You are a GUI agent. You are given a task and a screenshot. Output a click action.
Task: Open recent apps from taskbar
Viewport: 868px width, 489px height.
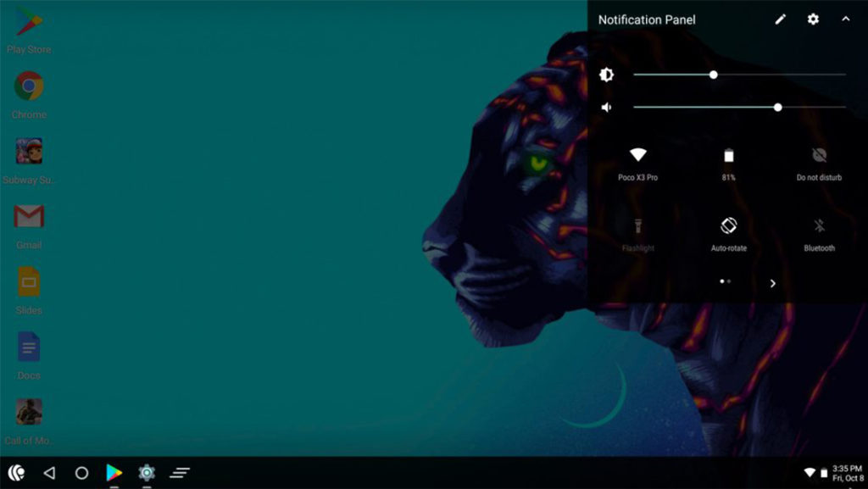pyautogui.click(x=180, y=474)
